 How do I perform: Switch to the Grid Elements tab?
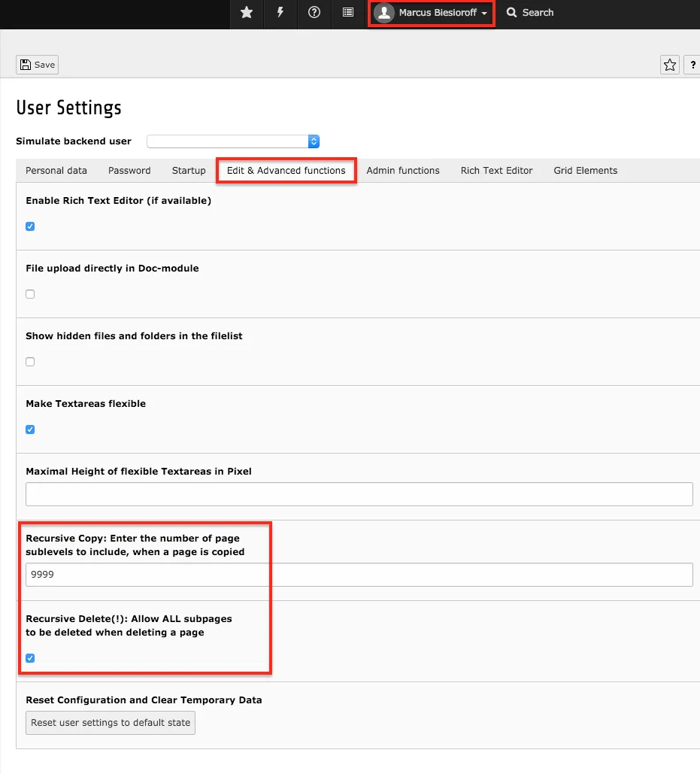586,171
